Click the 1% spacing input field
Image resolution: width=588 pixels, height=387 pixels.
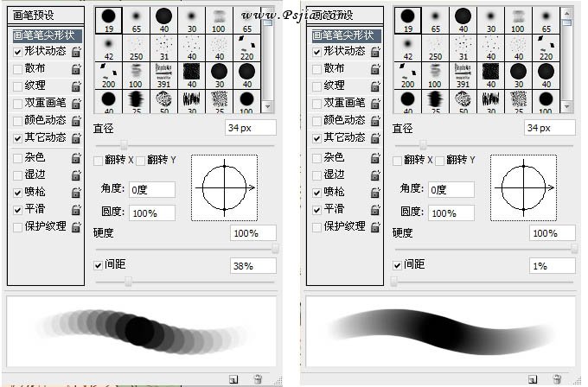(552, 266)
